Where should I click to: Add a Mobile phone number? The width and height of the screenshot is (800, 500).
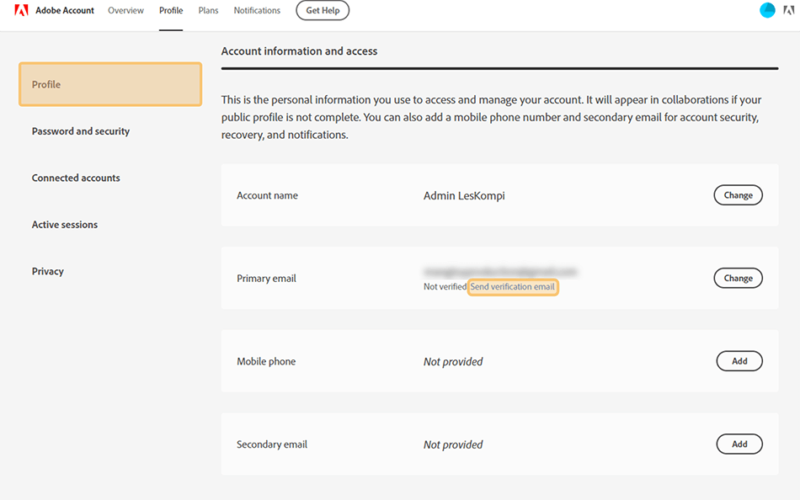pos(739,361)
